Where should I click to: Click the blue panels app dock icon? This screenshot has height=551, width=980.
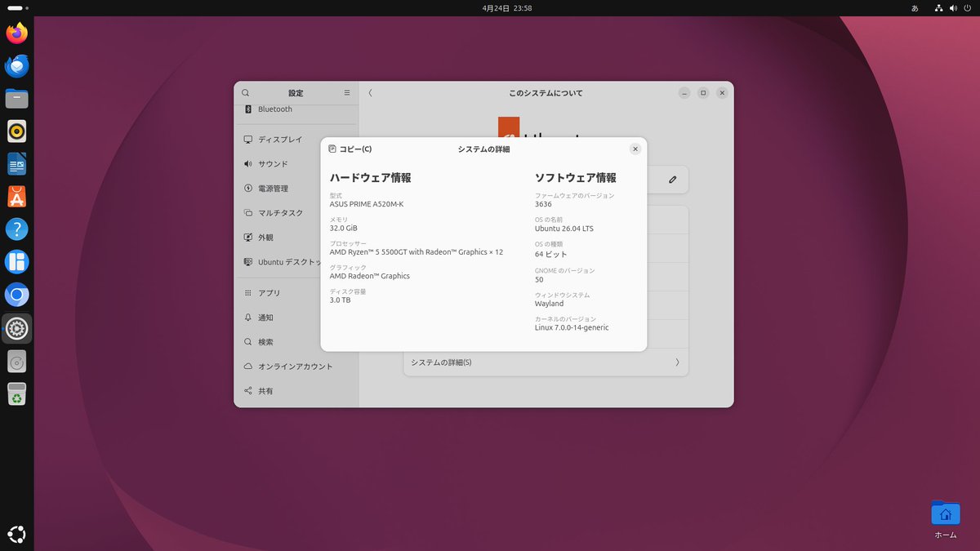(16, 262)
